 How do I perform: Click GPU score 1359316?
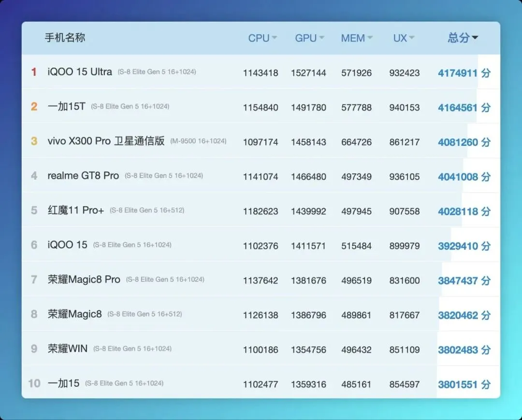[x=308, y=384]
